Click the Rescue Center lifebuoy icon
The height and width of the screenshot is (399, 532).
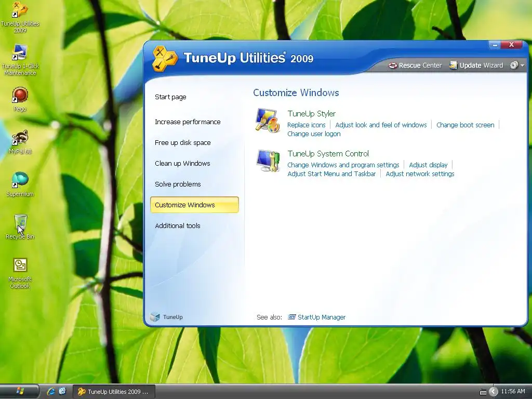(x=393, y=65)
